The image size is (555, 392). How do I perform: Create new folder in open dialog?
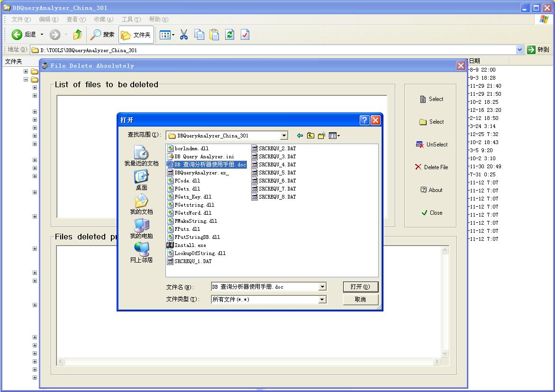pyautogui.click(x=321, y=136)
